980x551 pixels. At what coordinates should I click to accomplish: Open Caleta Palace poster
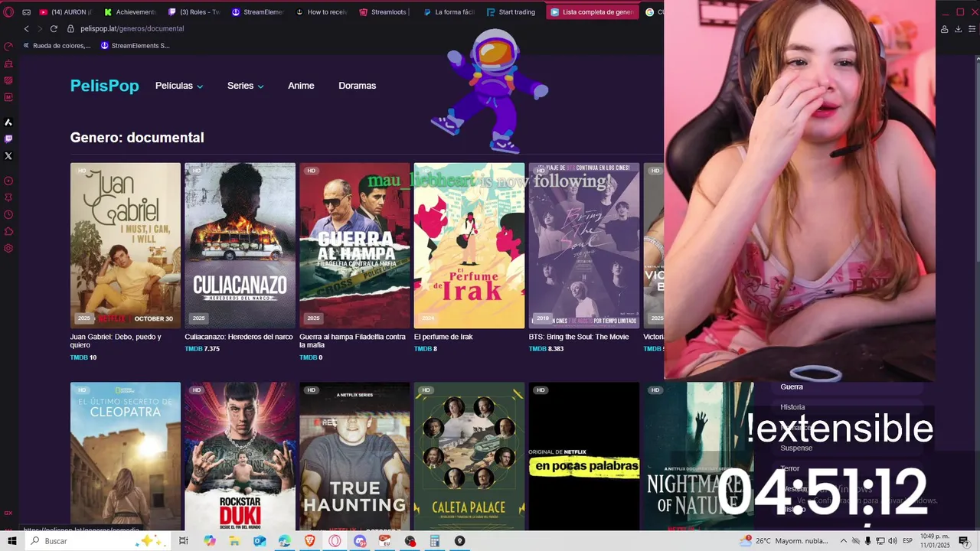pos(469,456)
